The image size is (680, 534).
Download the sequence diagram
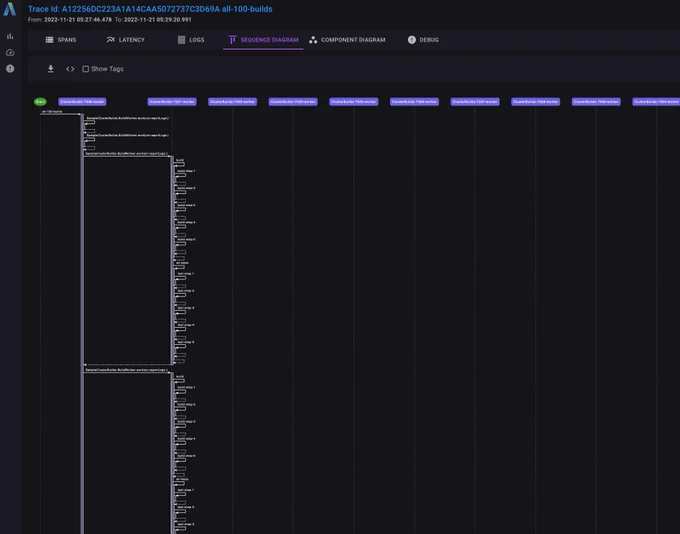click(51, 69)
